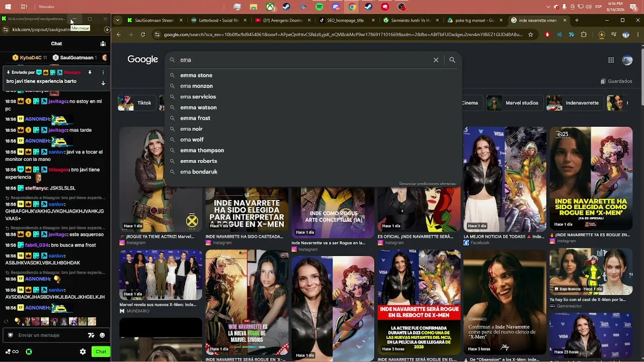
Task: Submit search with magnifier button
Action: pyautogui.click(x=452, y=60)
